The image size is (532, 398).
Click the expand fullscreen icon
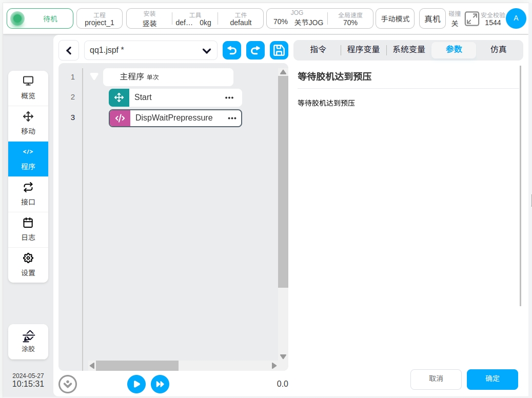coord(471,19)
